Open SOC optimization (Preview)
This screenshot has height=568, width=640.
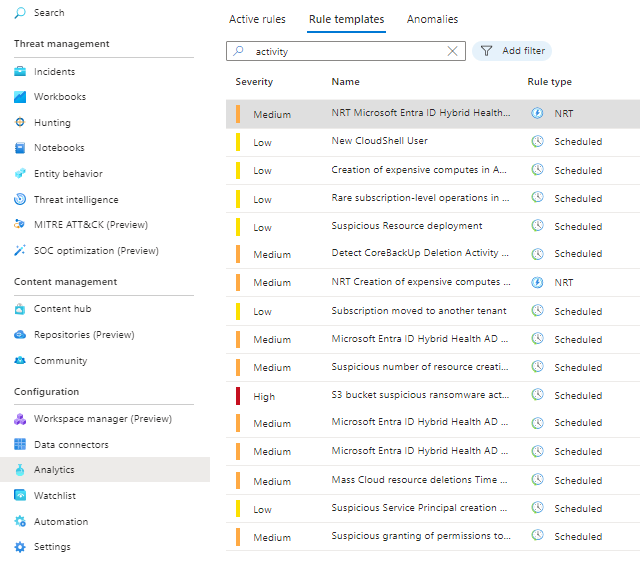(96, 251)
